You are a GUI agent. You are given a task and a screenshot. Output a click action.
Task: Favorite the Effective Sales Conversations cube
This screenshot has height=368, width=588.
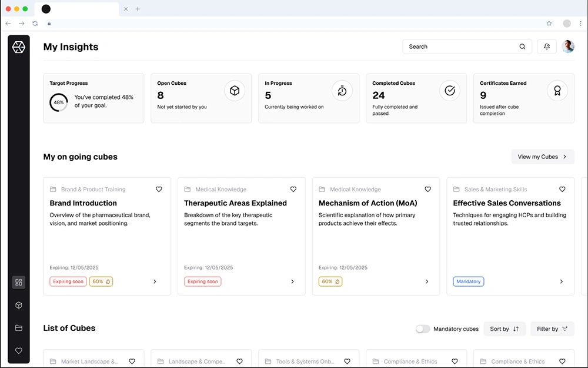coord(562,189)
